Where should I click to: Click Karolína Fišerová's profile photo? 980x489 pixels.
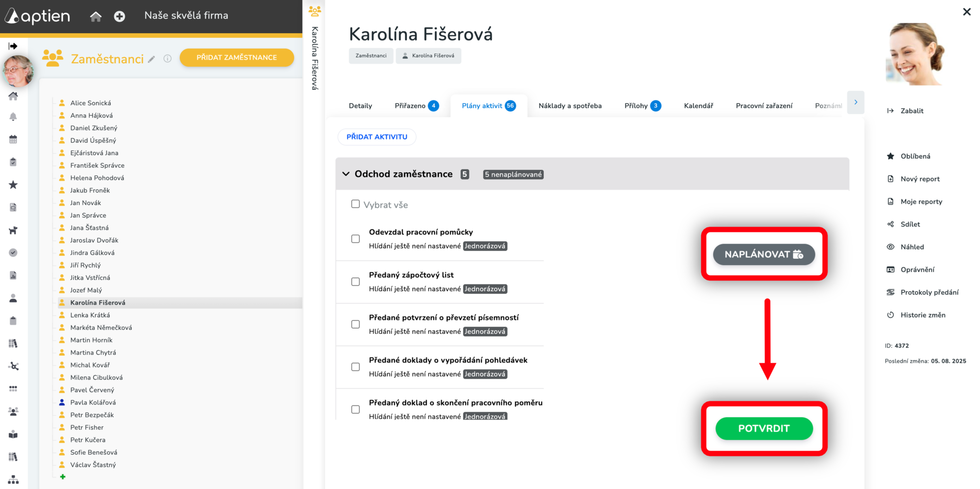915,54
